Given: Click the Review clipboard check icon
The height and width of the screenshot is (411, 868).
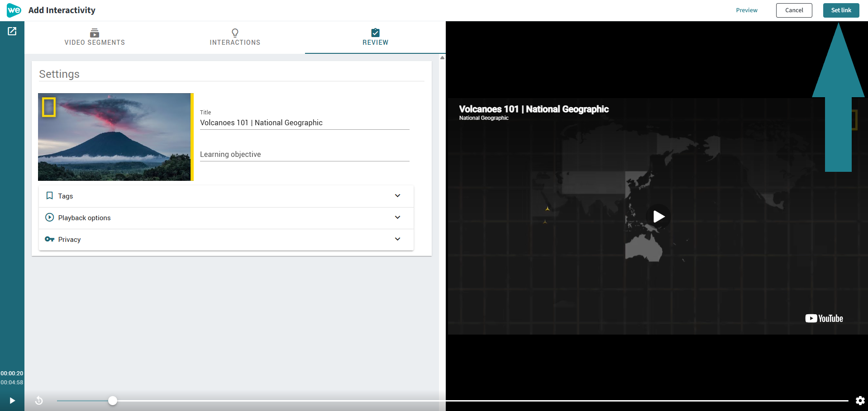Looking at the screenshot, I should (375, 33).
